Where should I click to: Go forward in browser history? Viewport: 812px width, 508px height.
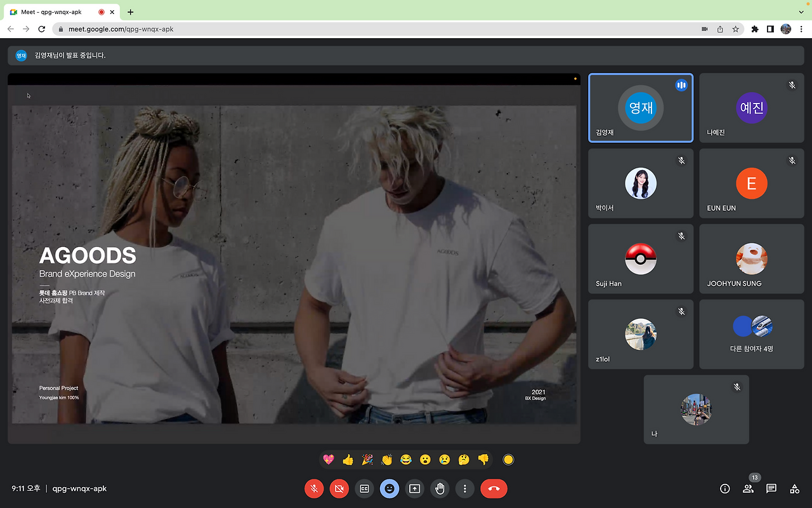26,29
